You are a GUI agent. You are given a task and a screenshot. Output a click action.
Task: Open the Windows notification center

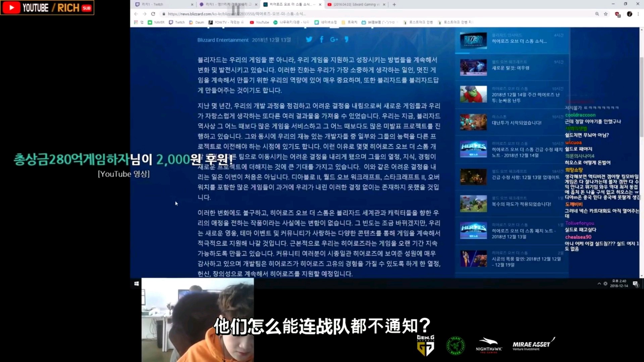pyautogui.click(x=635, y=284)
